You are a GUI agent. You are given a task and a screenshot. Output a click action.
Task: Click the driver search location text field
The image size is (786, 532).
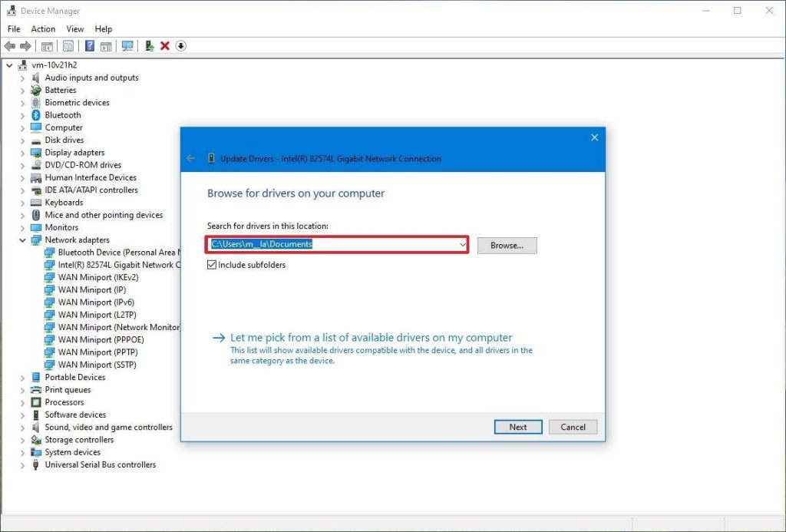pyautogui.click(x=330, y=245)
